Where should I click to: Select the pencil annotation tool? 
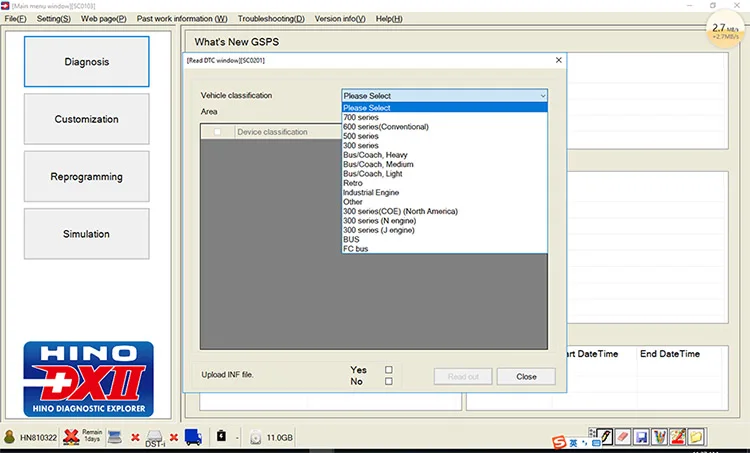[605, 437]
